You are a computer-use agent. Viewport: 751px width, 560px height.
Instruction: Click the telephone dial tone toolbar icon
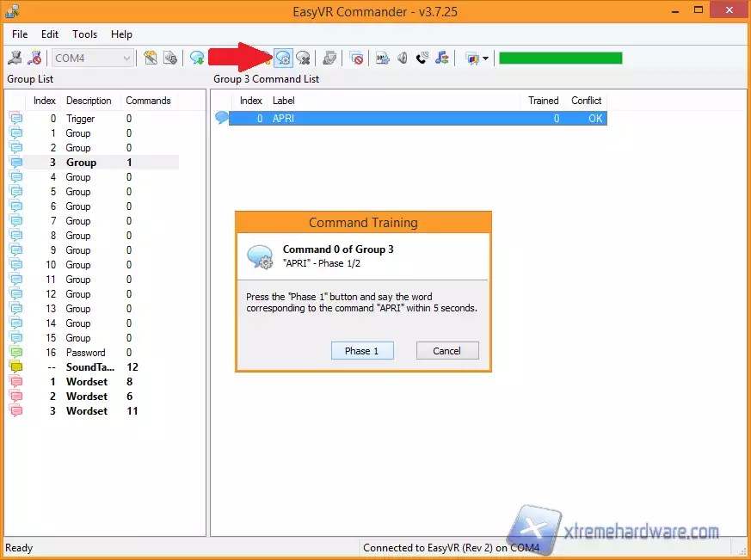(x=422, y=58)
